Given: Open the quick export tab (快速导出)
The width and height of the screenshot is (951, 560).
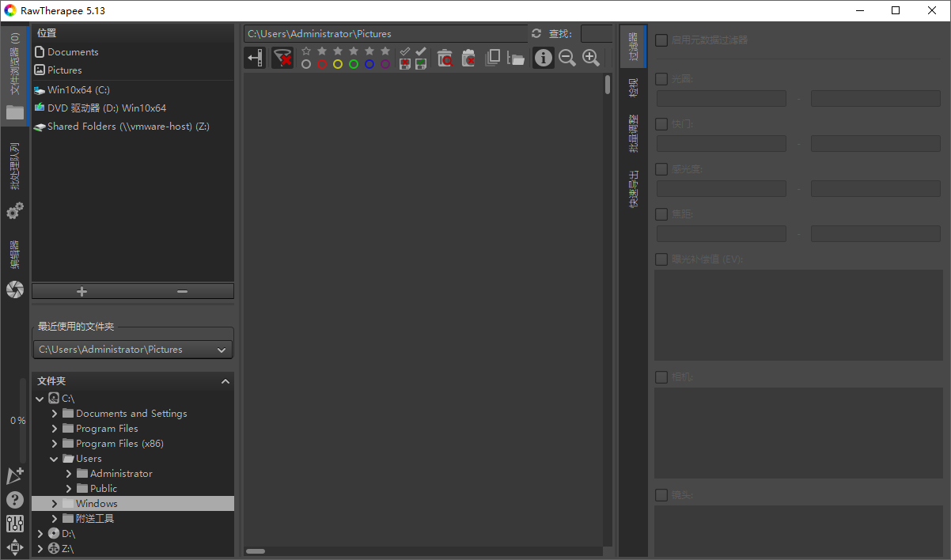Looking at the screenshot, I should pyautogui.click(x=634, y=189).
